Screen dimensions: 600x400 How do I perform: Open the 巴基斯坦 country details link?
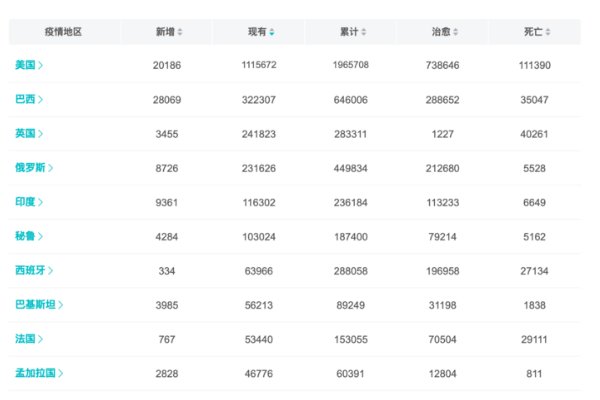39,305
